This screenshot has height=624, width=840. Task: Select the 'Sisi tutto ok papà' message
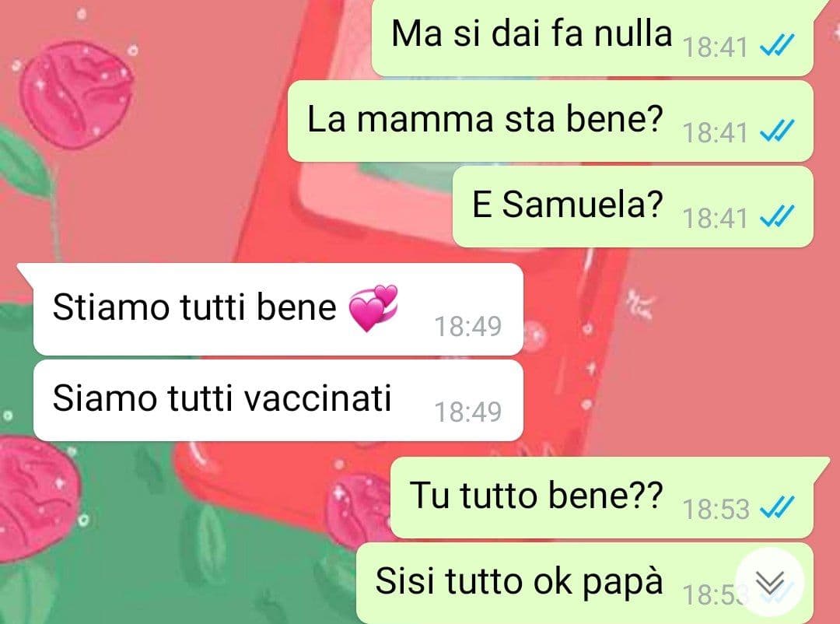(585, 584)
